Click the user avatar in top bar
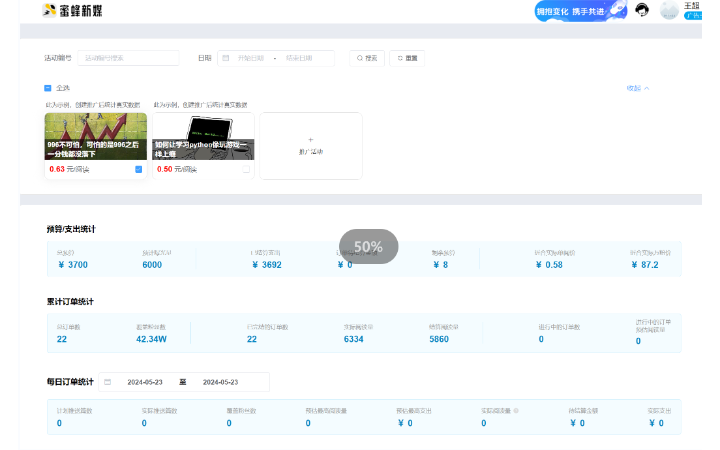This screenshot has height=450, width=720. coord(669,10)
